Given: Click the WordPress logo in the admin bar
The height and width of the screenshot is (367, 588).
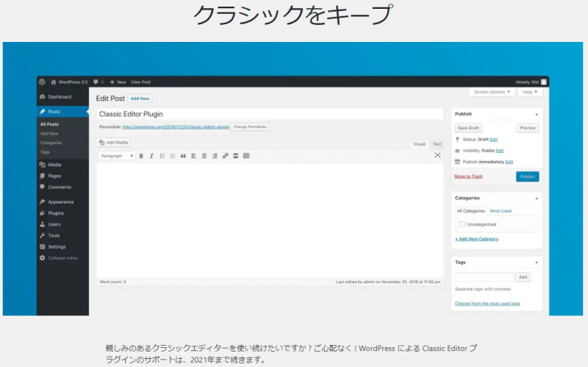Looking at the screenshot, I should [43, 82].
